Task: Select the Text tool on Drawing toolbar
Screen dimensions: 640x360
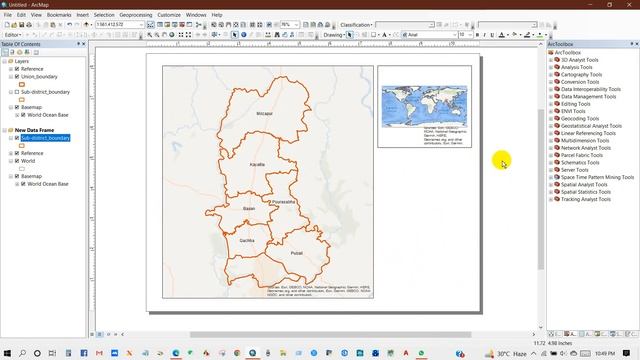Action: (x=384, y=35)
